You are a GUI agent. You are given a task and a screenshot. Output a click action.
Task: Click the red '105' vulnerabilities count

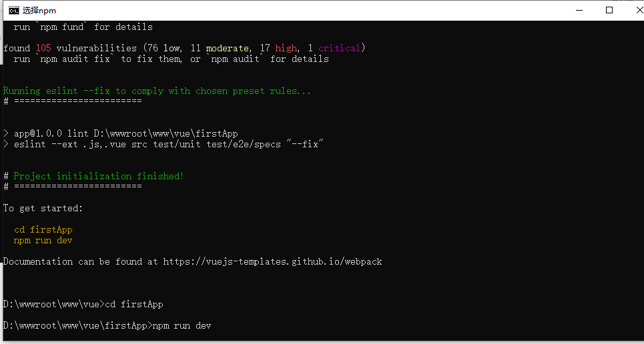tap(43, 48)
